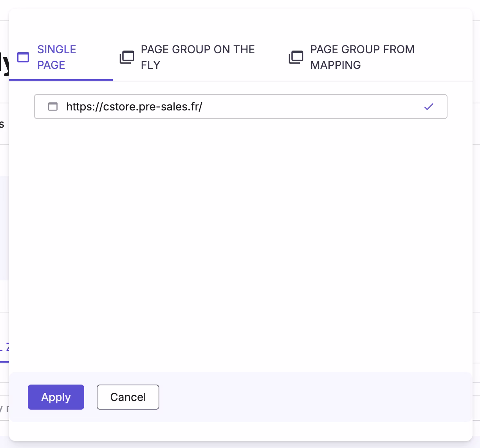Click the purple underline of the active tab
This screenshot has width=480, height=448.
(61, 79)
